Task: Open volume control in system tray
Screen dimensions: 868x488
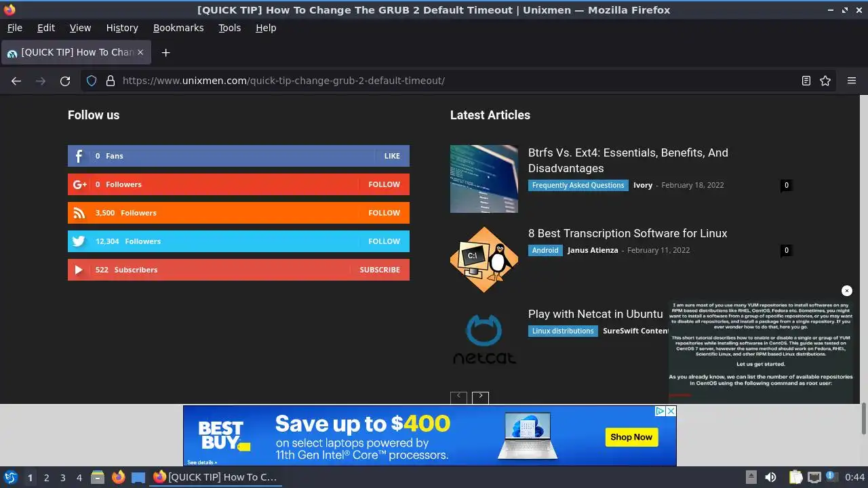Action: (x=770, y=477)
